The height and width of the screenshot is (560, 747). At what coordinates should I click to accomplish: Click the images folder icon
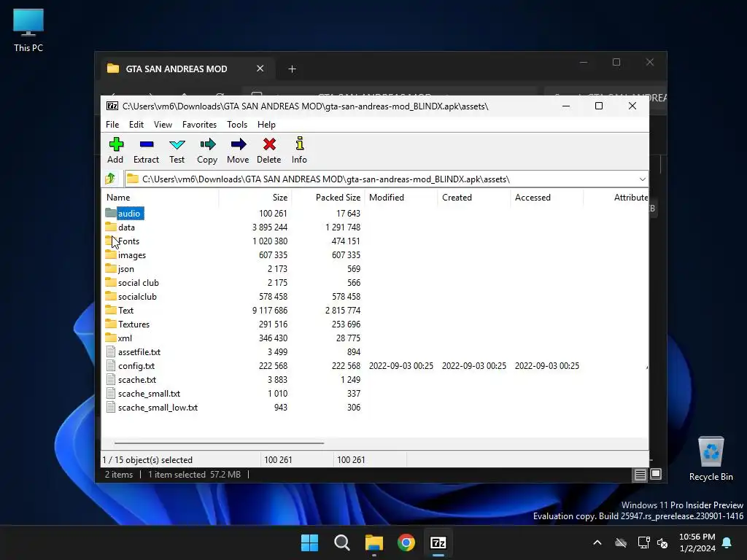click(x=111, y=254)
